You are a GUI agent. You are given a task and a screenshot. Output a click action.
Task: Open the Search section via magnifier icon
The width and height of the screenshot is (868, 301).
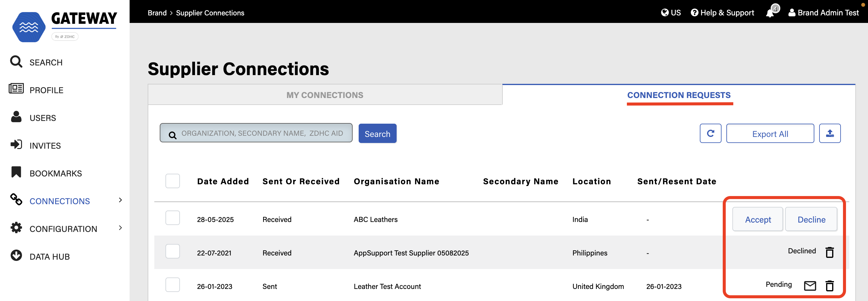[x=16, y=62]
